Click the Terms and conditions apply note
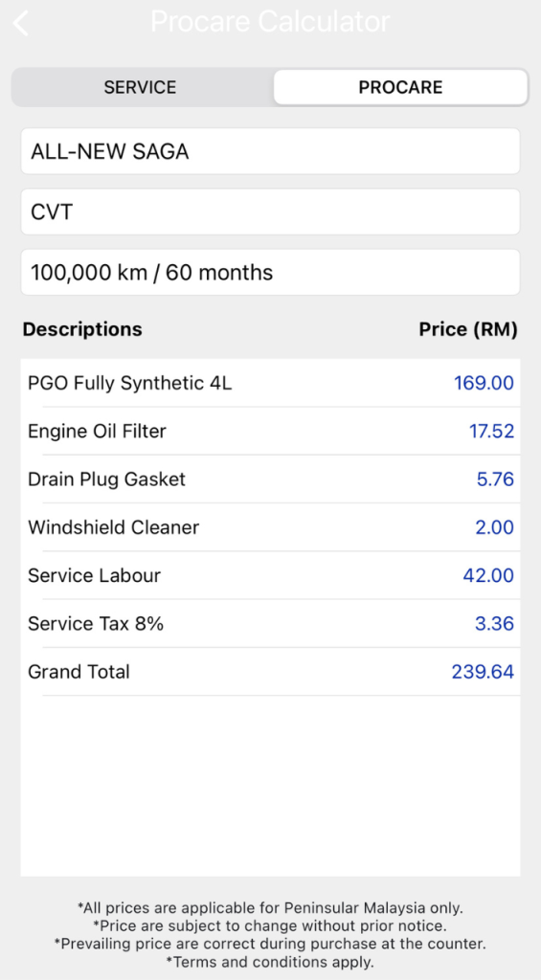The height and width of the screenshot is (980, 541). (270, 961)
